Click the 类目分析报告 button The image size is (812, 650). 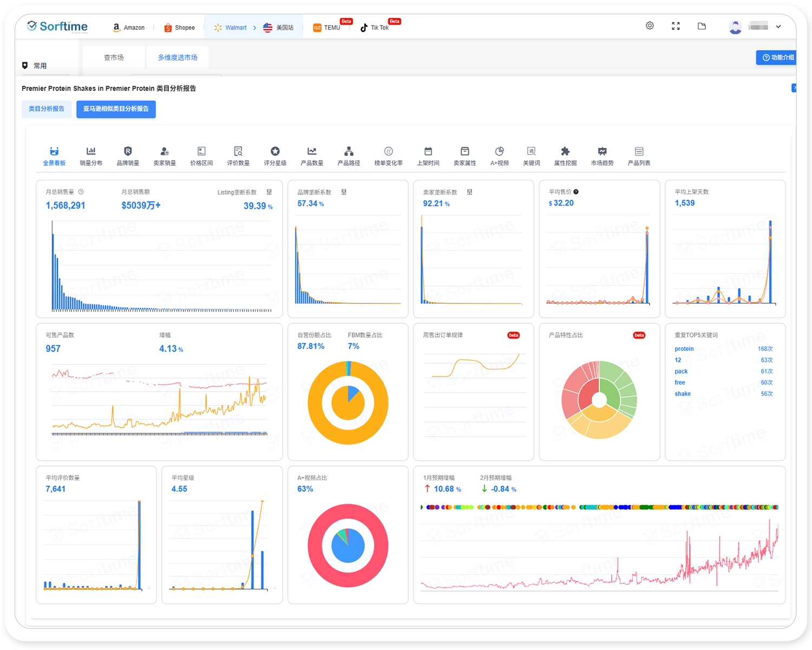47,109
